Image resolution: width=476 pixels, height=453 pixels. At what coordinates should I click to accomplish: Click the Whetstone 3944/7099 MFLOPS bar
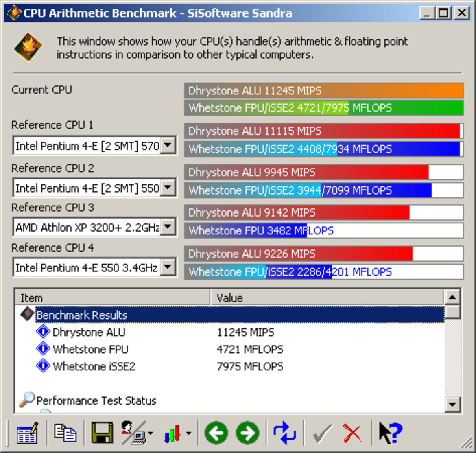pos(323,190)
